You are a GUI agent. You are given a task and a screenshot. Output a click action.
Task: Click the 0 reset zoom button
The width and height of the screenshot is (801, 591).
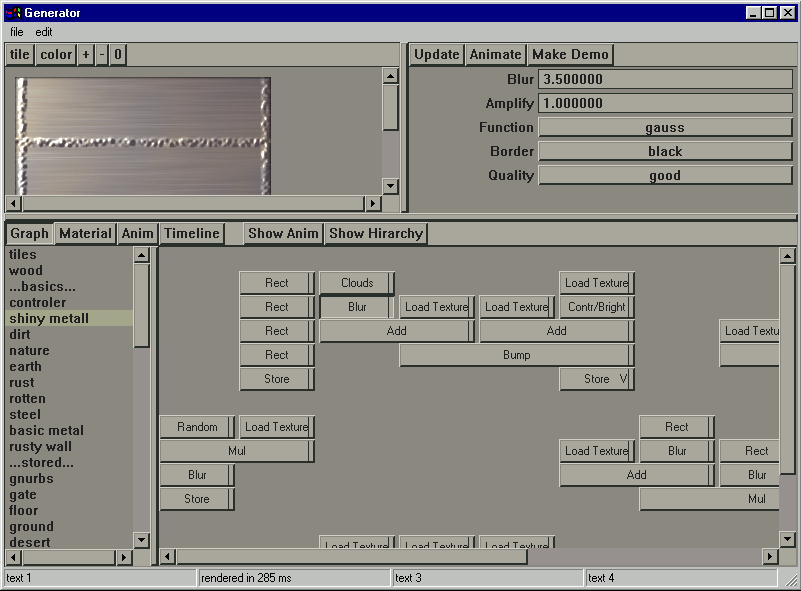(x=118, y=55)
